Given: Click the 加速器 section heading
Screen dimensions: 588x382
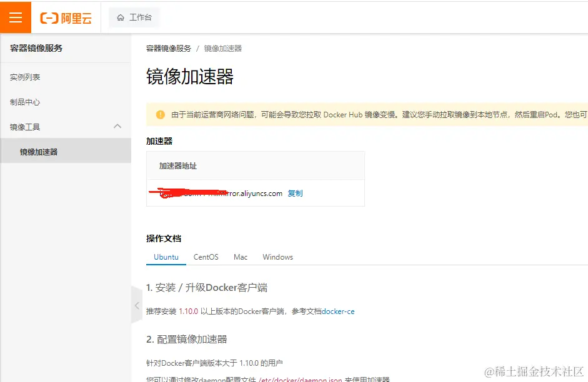Looking at the screenshot, I should [159, 141].
